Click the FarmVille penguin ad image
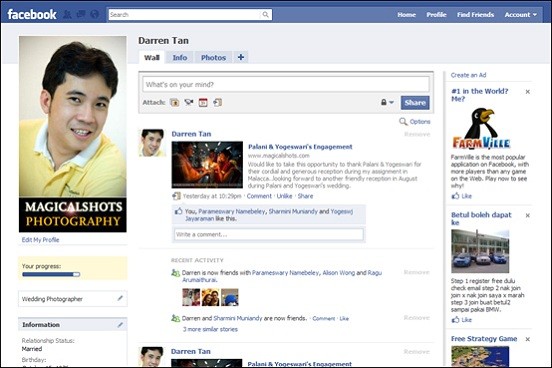This screenshot has height=368, width=552. 481,128
